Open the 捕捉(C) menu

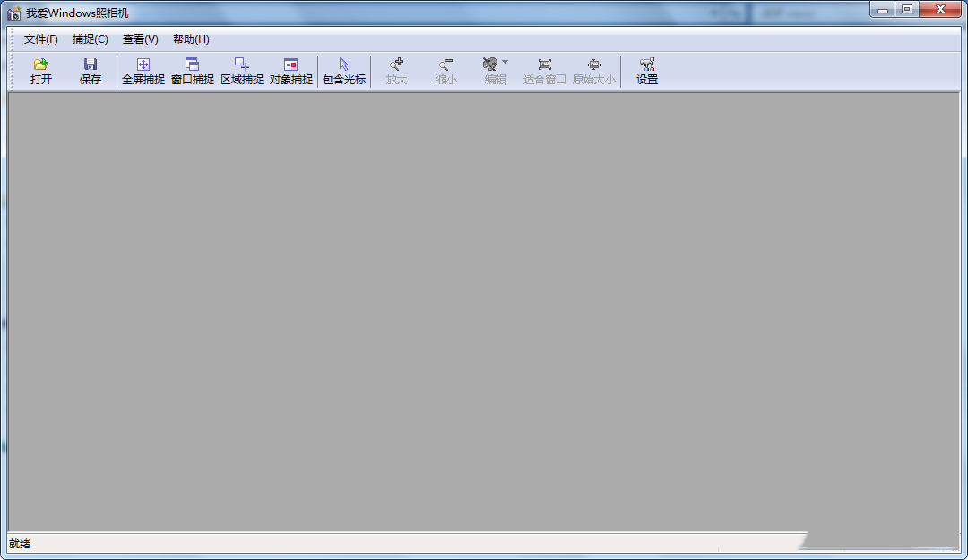pyautogui.click(x=90, y=39)
